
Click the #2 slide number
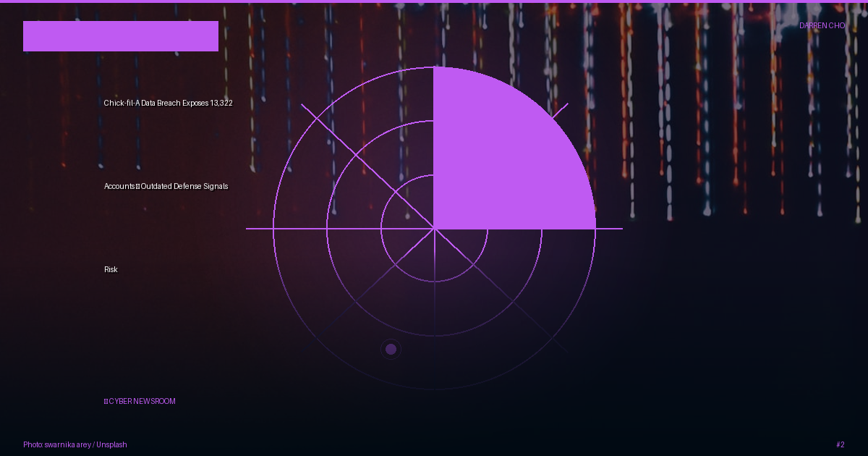(x=841, y=444)
